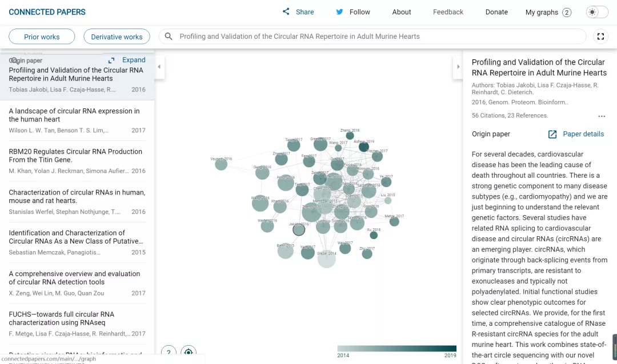Toggle the dark mode switch
The image size is (617, 364).
(x=597, y=12)
